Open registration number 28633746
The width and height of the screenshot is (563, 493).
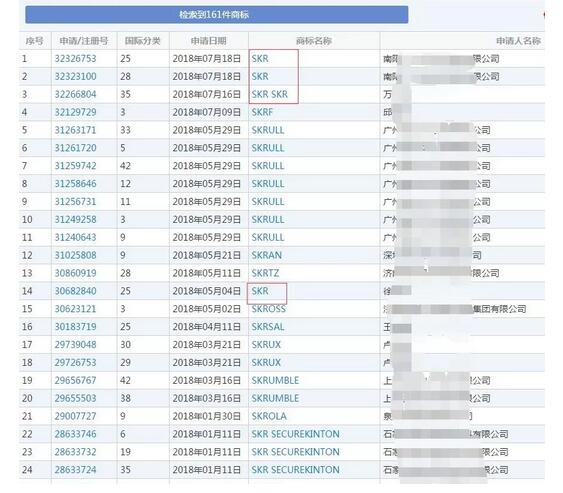tap(75, 434)
